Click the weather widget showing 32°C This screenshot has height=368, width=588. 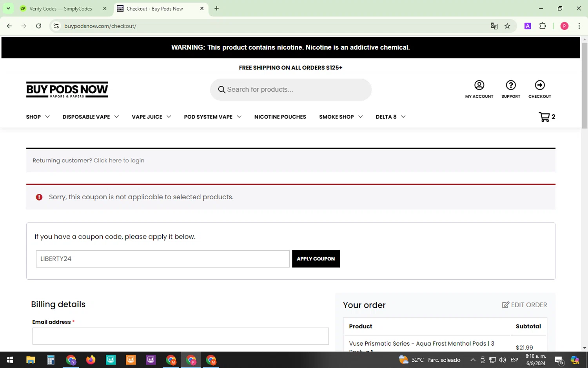click(x=430, y=360)
